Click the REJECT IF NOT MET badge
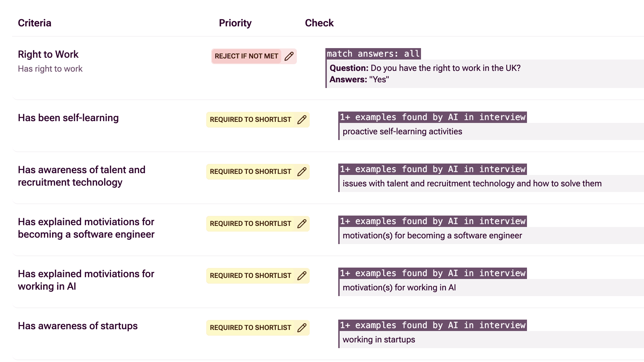This screenshot has height=362, width=644. [x=246, y=56]
